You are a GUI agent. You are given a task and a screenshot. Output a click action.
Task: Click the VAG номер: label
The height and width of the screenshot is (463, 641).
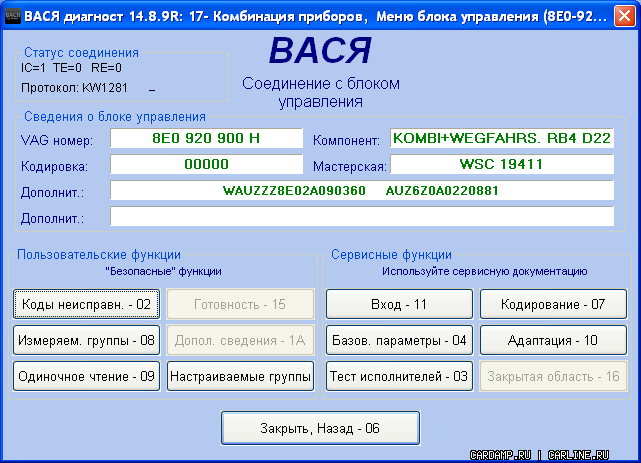point(57,141)
